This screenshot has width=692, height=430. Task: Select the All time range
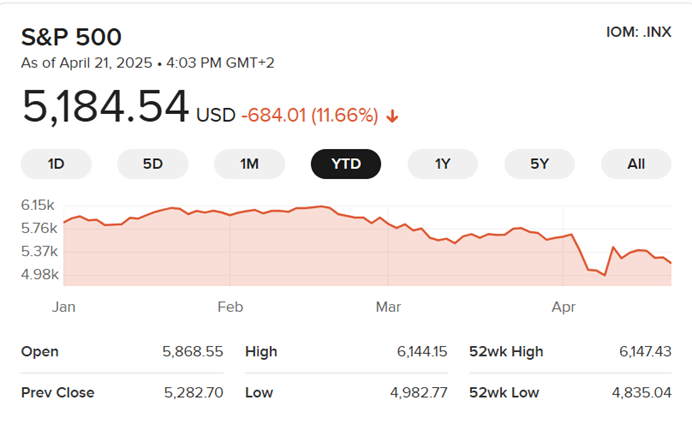click(x=636, y=164)
